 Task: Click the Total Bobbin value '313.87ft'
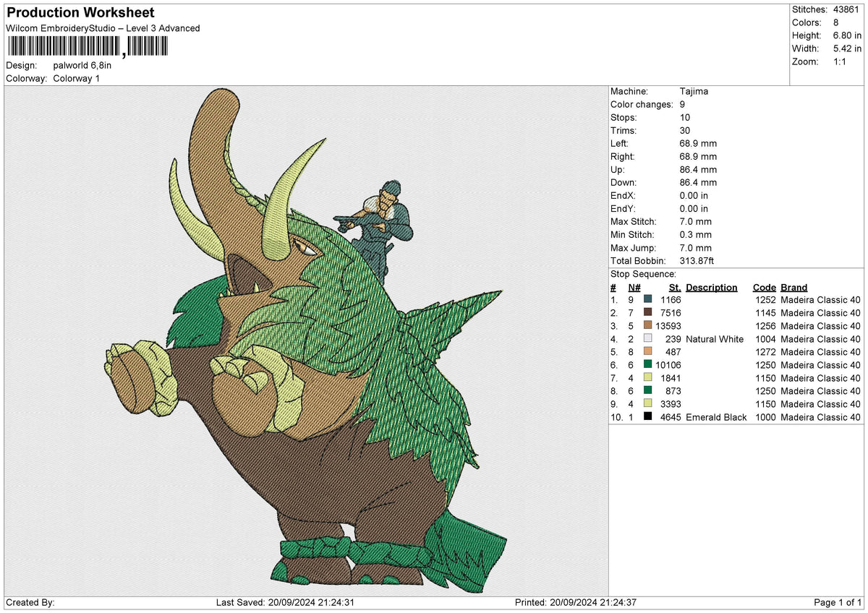[697, 261]
